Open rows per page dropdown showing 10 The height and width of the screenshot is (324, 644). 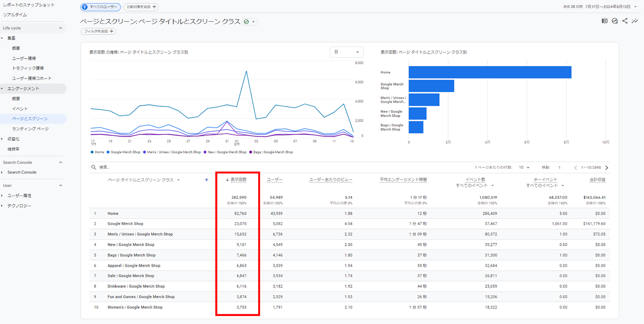click(524, 168)
